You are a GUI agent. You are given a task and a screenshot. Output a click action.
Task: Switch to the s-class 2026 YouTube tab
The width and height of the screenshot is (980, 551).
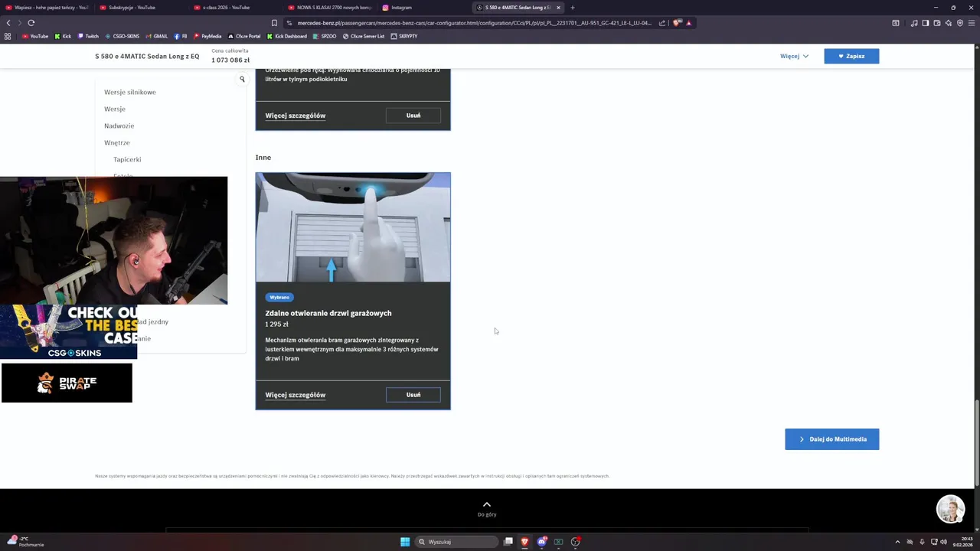click(x=232, y=8)
